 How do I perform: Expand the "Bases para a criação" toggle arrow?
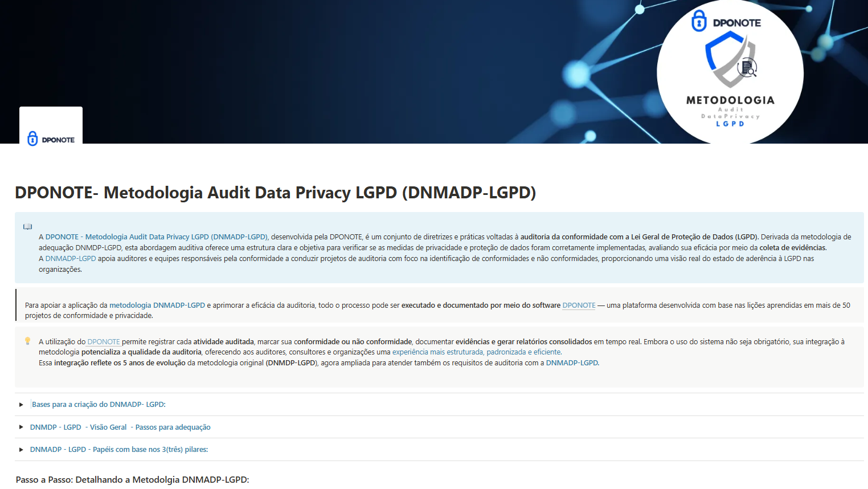click(21, 405)
